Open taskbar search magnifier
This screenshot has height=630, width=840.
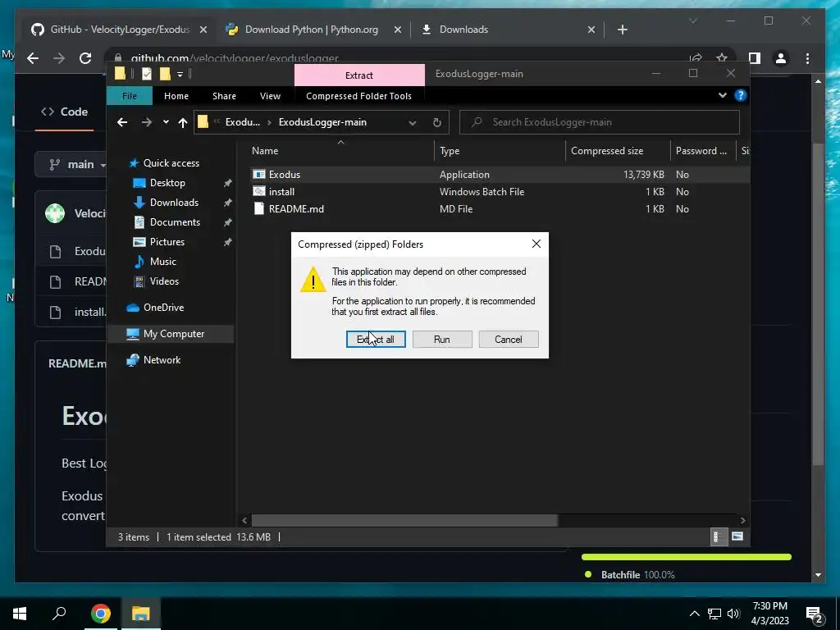coord(59,614)
